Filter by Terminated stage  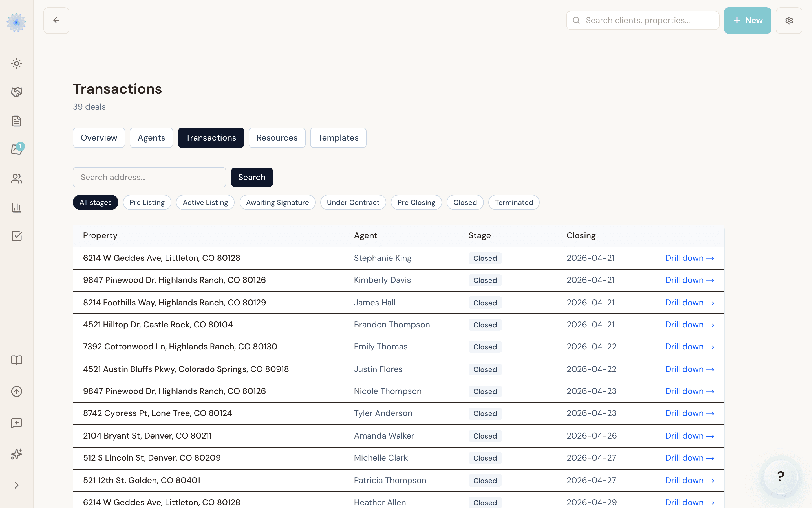point(514,202)
